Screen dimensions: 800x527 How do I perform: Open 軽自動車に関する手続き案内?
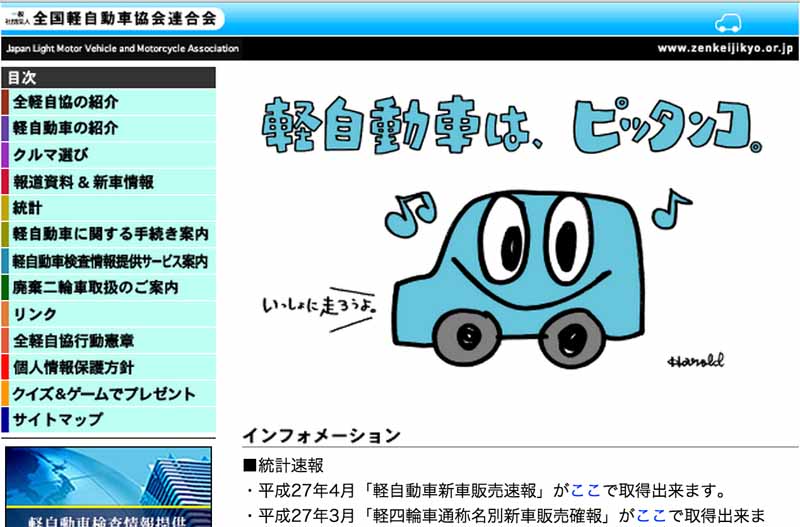click(x=109, y=234)
